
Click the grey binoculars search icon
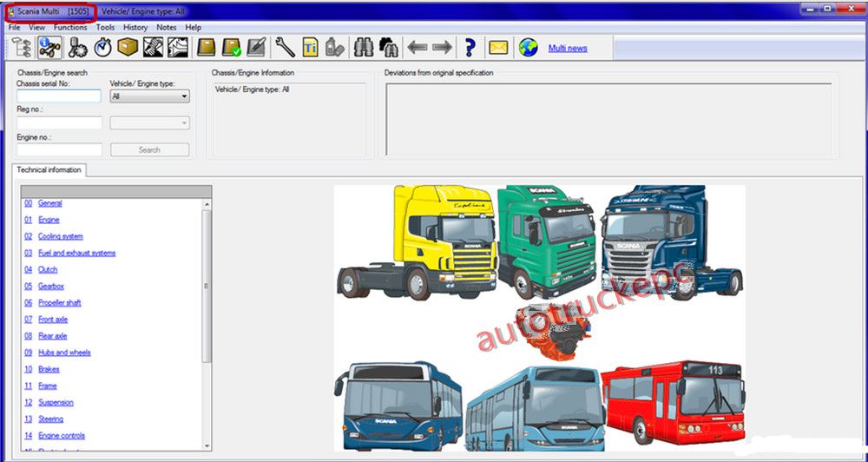click(364, 48)
